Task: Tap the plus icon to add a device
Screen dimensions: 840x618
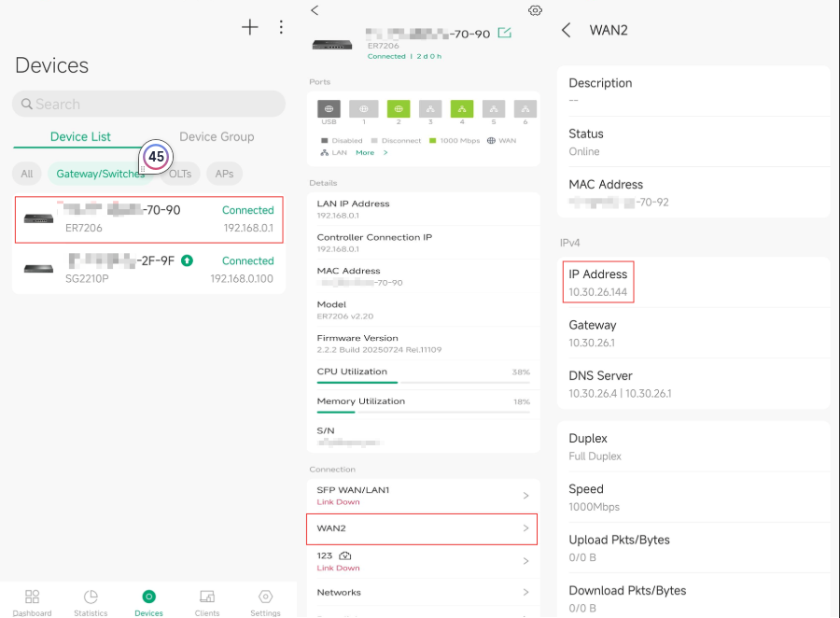Action: 249,27
